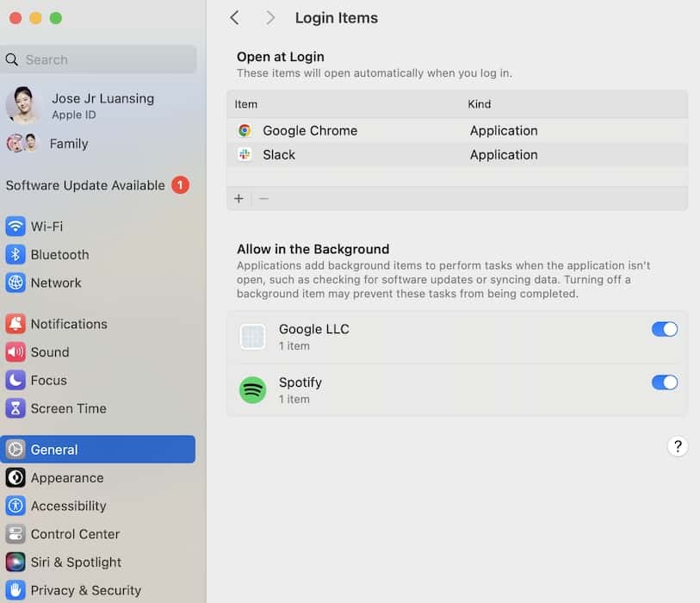
Task: Open Screen Time hourglass item
Action: [15, 408]
